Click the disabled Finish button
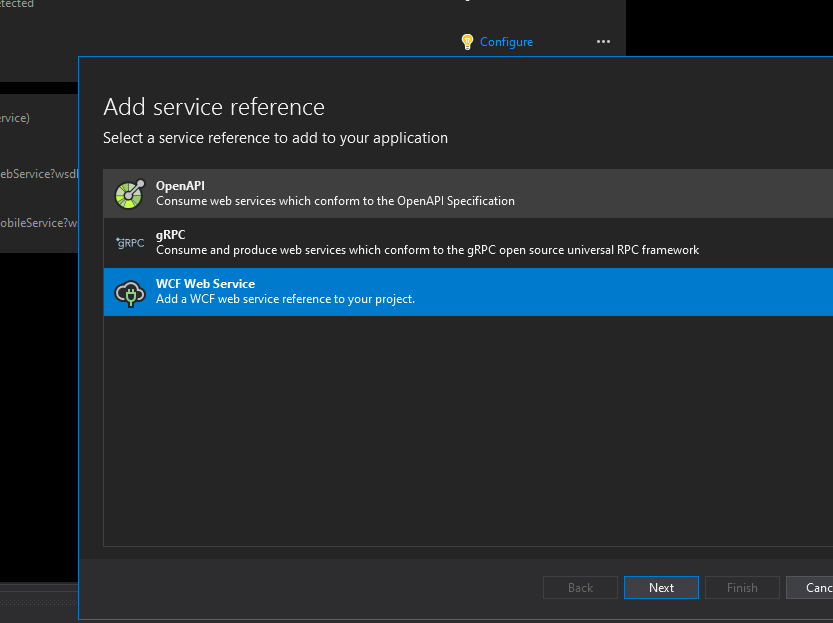The image size is (833, 623). [742, 587]
